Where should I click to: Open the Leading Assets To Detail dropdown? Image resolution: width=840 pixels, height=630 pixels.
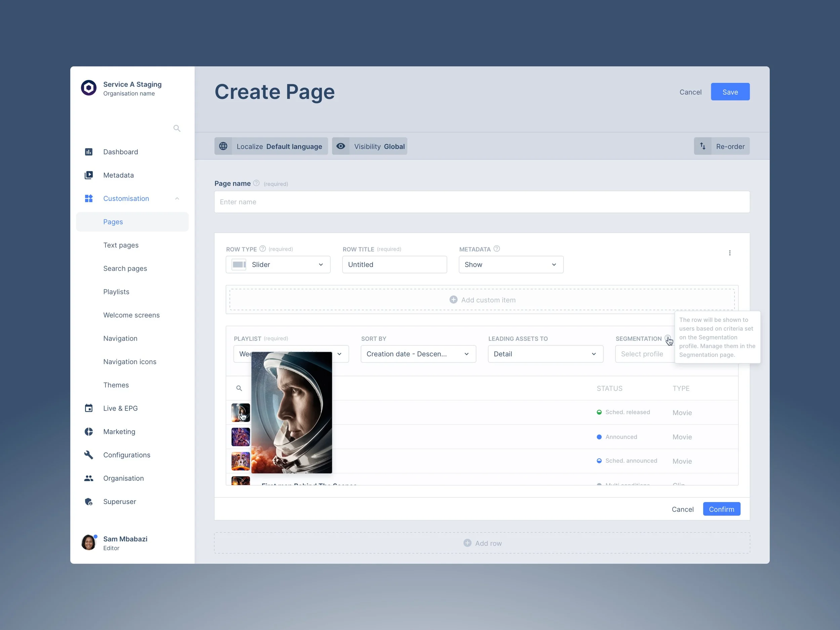[x=545, y=354]
